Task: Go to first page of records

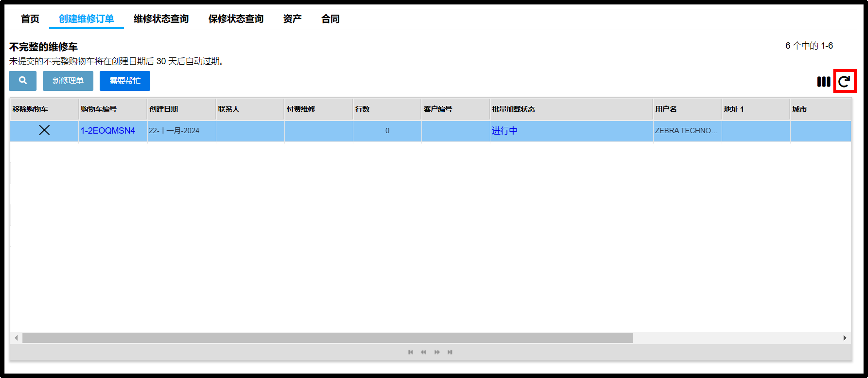Action: coord(410,352)
